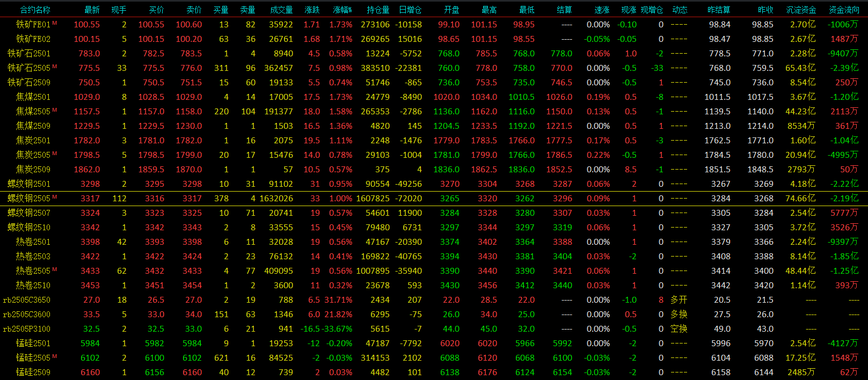Click the M marker beside 铁矿FE01
The height and width of the screenshot is (380, 868).
click(55, 23)
